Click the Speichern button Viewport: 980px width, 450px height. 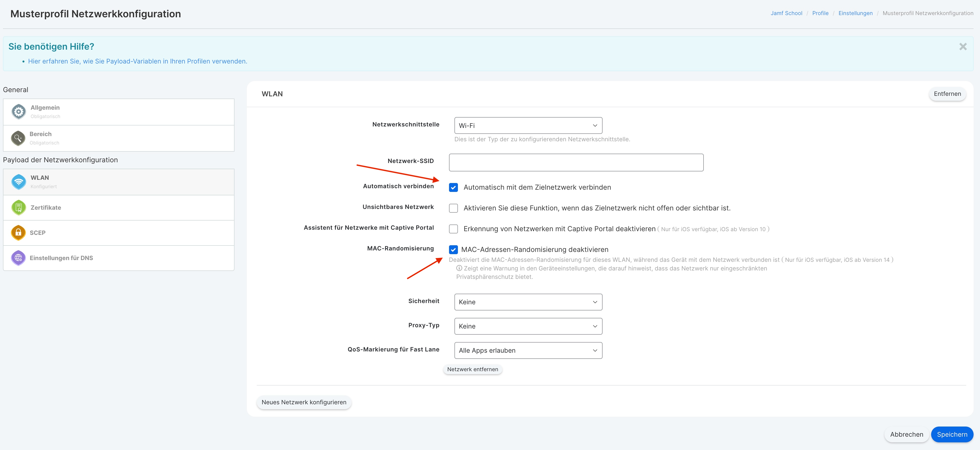[951, 434]
